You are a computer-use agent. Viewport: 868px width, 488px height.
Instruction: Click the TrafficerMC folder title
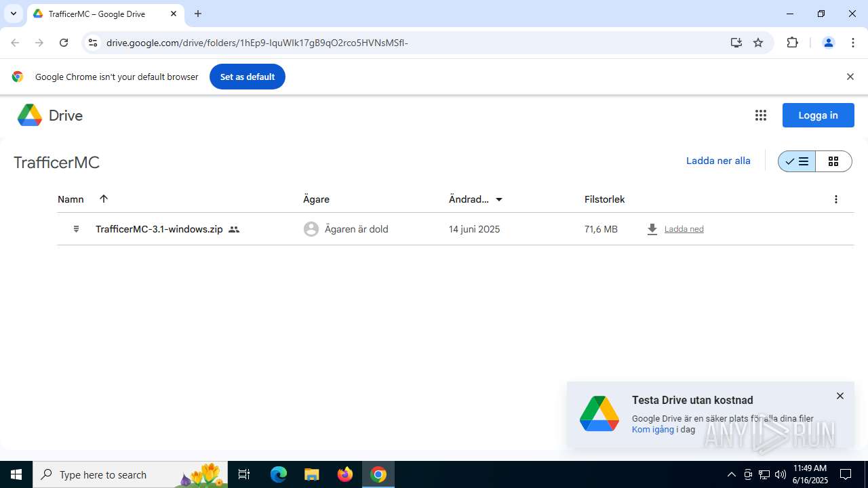[x=57, y=163]
